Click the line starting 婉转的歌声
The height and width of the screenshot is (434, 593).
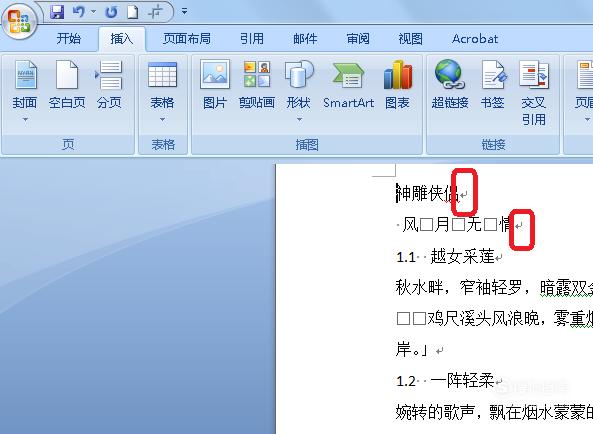pos(494,412)
